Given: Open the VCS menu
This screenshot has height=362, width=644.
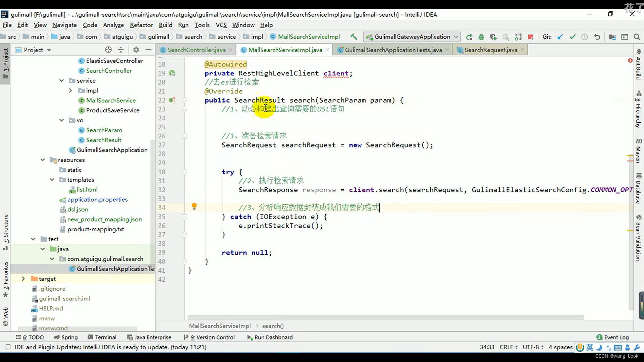Looking at the screenshot, I should [x=221, y=25].
